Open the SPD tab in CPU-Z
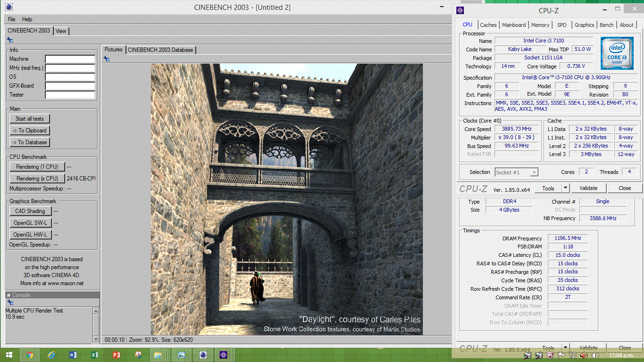This screenshot has width=644, height=362. (x=562, y=25)
